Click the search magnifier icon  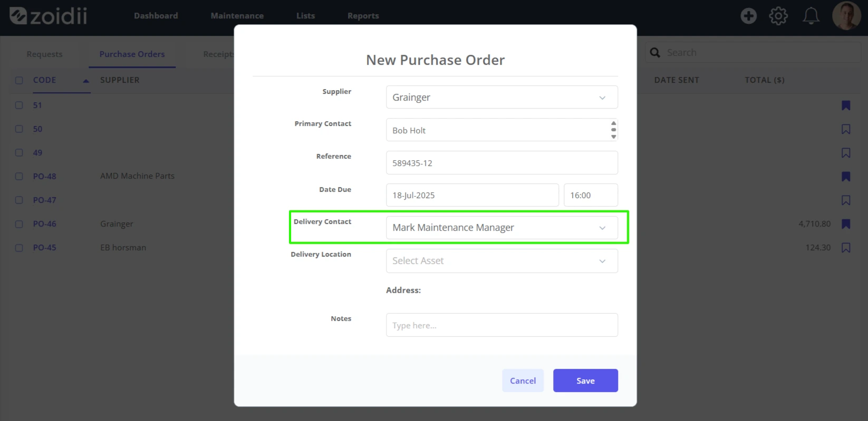point(655,53)
